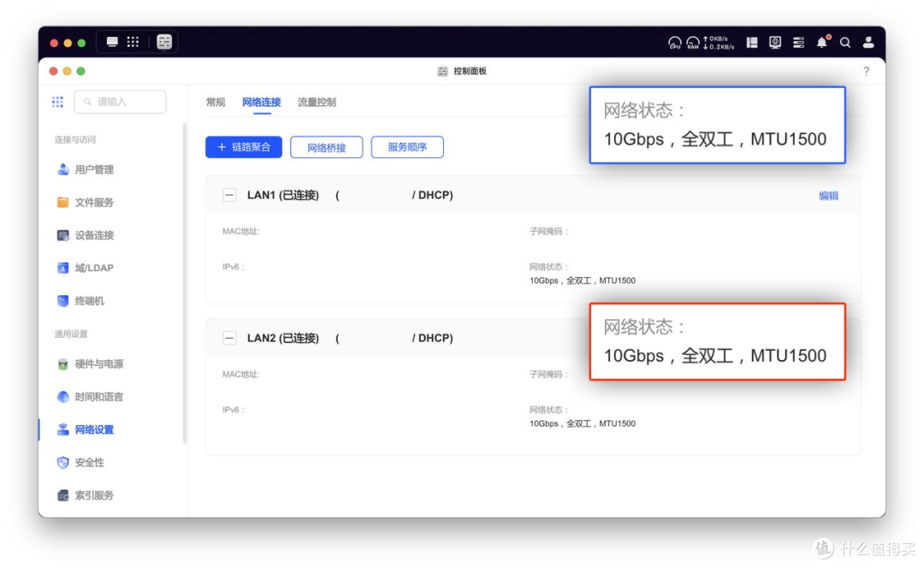The height and width of the screenshot is (568, 924).
Task: Open the app launcher grid in top bar
Action: coord(133,42)
